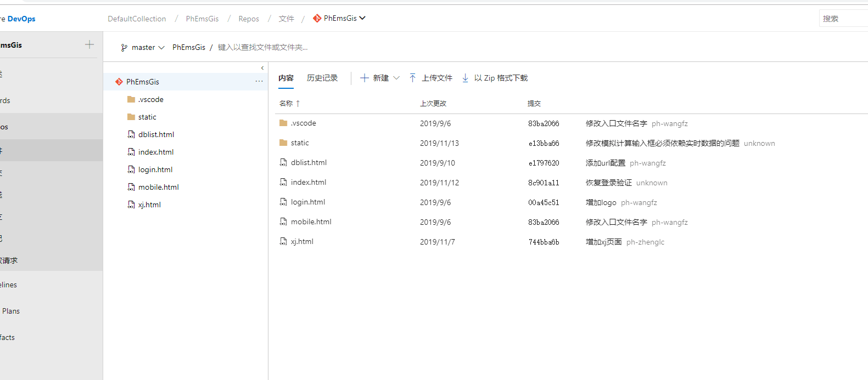Select login.html in the file tree
The width and height of the screenshot is (868, 380).
(x=155, y=169)
